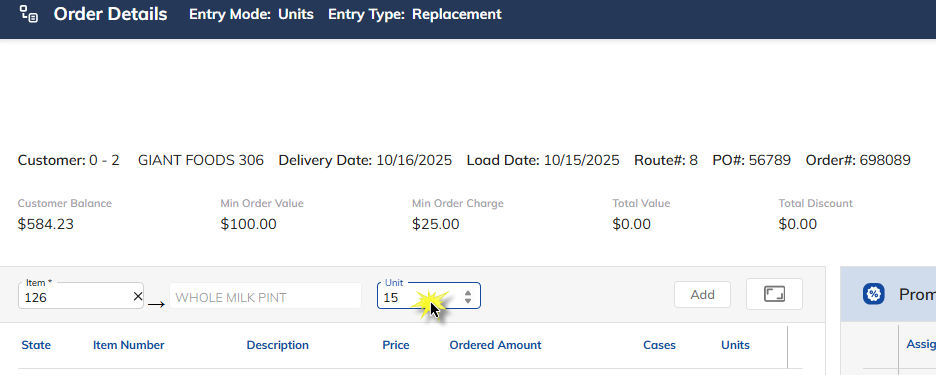936x375 pixels.
Task: Sort by the Units column header
Action: pos(735,345)
